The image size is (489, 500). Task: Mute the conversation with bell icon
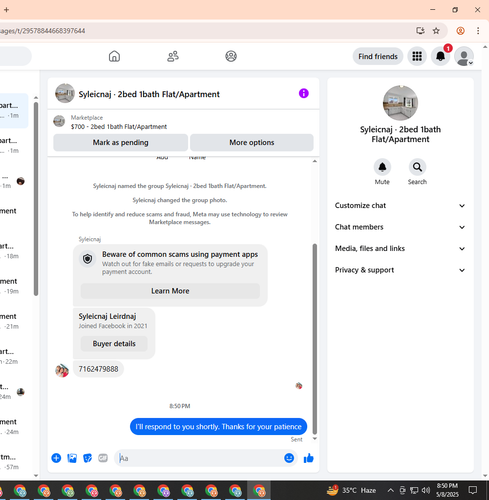click(382, 167)
